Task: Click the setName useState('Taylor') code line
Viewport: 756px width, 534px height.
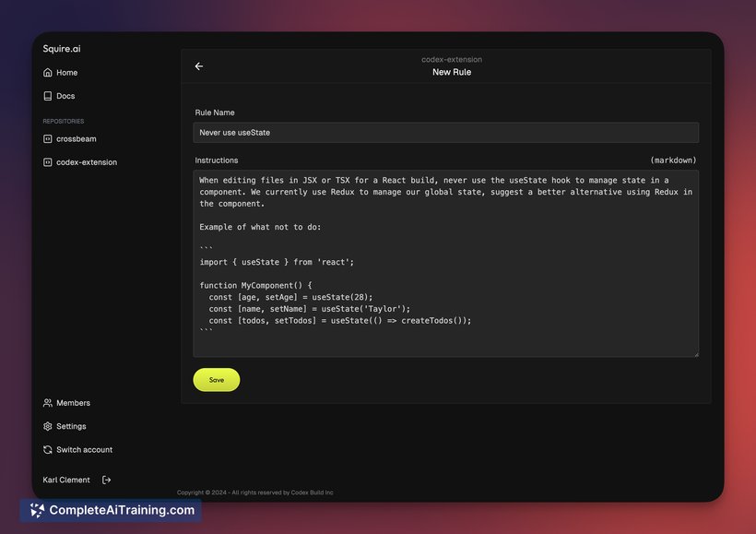Action: click(310, 309)
